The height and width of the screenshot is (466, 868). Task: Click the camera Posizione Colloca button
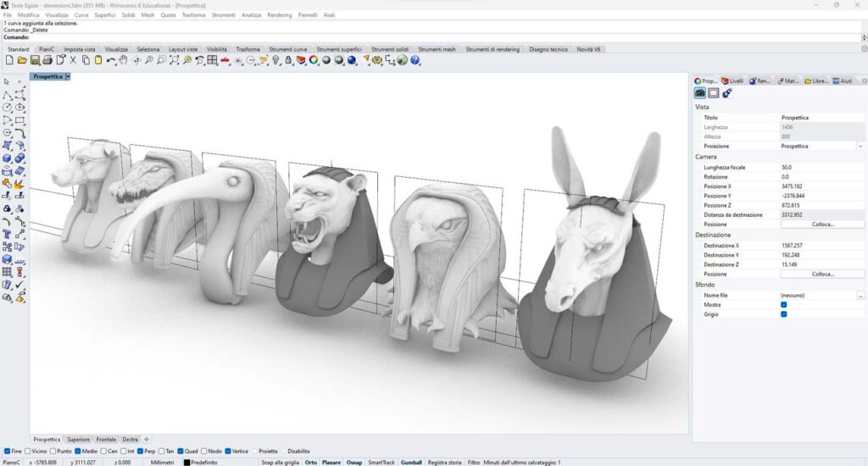point(822,225)
